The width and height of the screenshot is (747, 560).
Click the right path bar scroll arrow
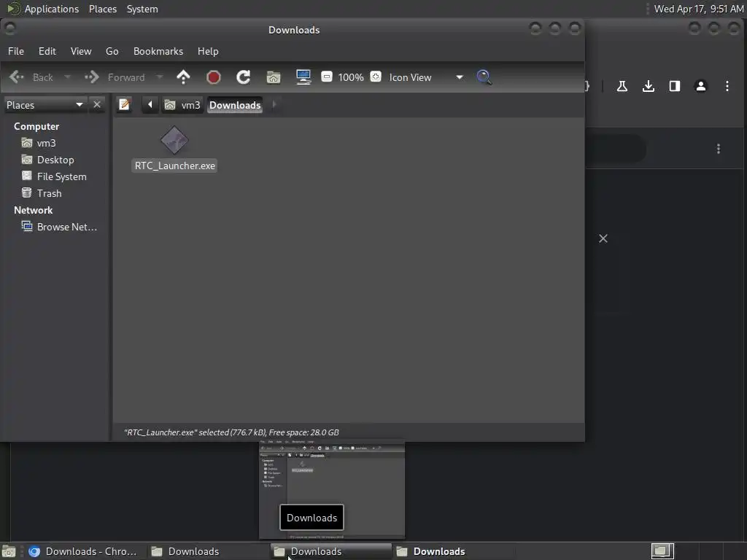(x=274, y=104)
